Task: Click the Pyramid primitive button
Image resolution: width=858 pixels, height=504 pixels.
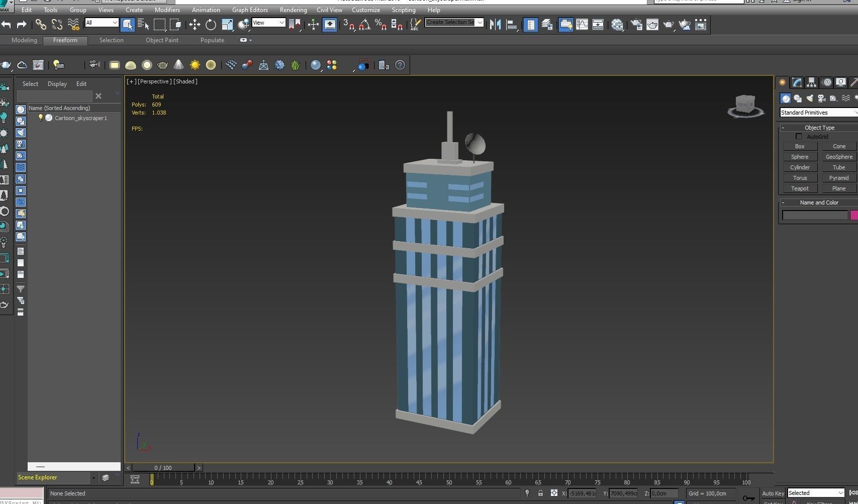Action: (839, 178)
